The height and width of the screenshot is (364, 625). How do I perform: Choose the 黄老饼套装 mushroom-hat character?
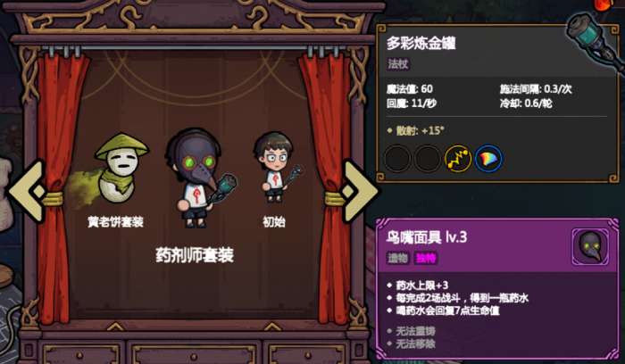(x=111, y=170)
